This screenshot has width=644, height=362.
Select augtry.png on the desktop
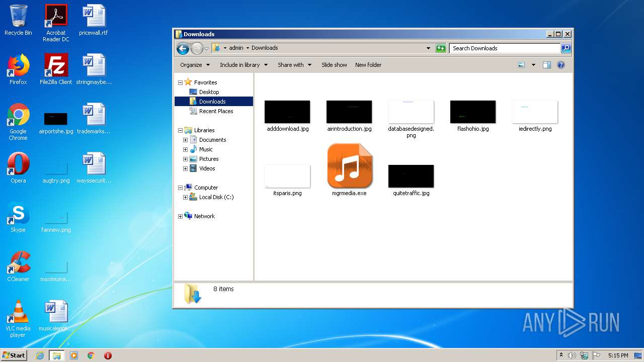[x=56, y=172]
